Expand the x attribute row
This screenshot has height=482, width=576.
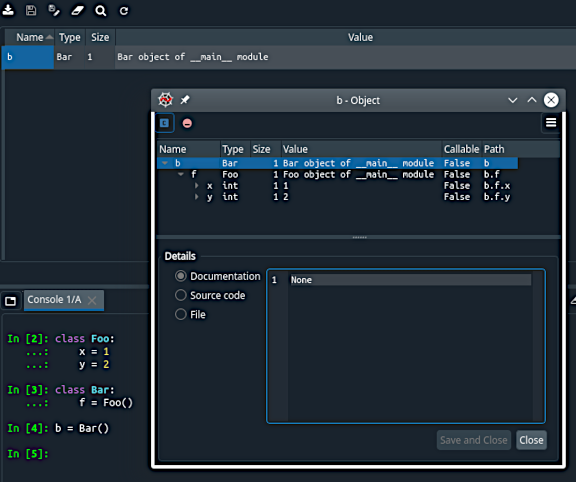[x=197, y=186]
